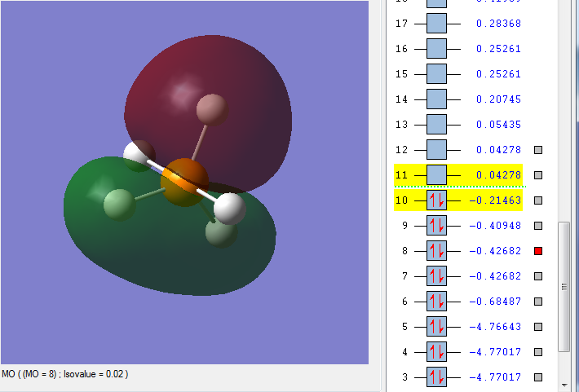Toggle visualization square for orbital 6
The height and width of the screenshot is (392, 579).
click(x=538, y=302)
